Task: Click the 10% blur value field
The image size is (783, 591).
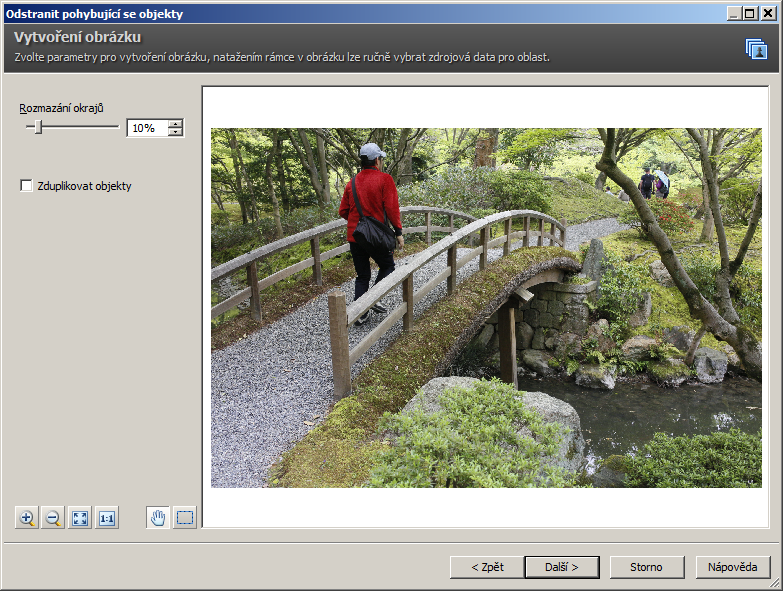Action: coord(147,128)
